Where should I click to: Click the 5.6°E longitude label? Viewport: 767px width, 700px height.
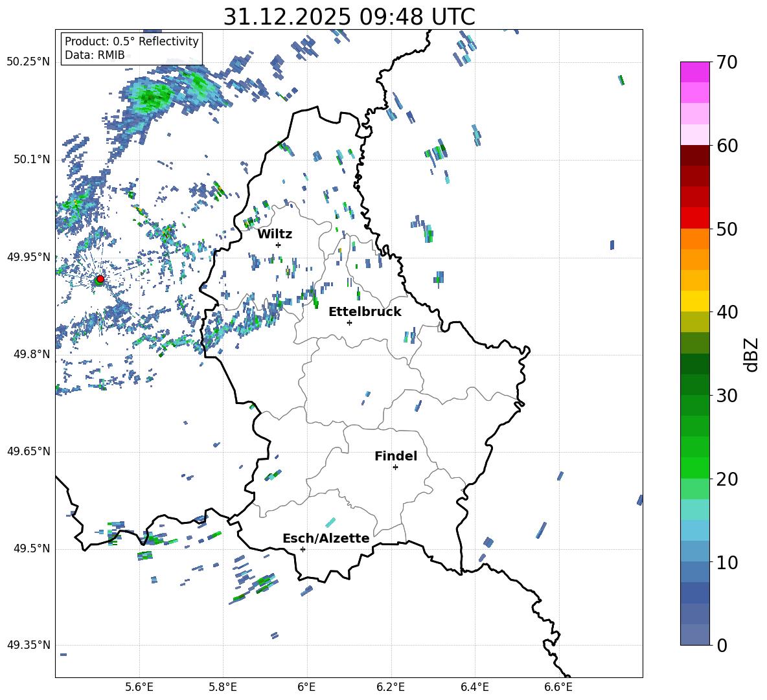pyautogui.click(x=139, y=688)
